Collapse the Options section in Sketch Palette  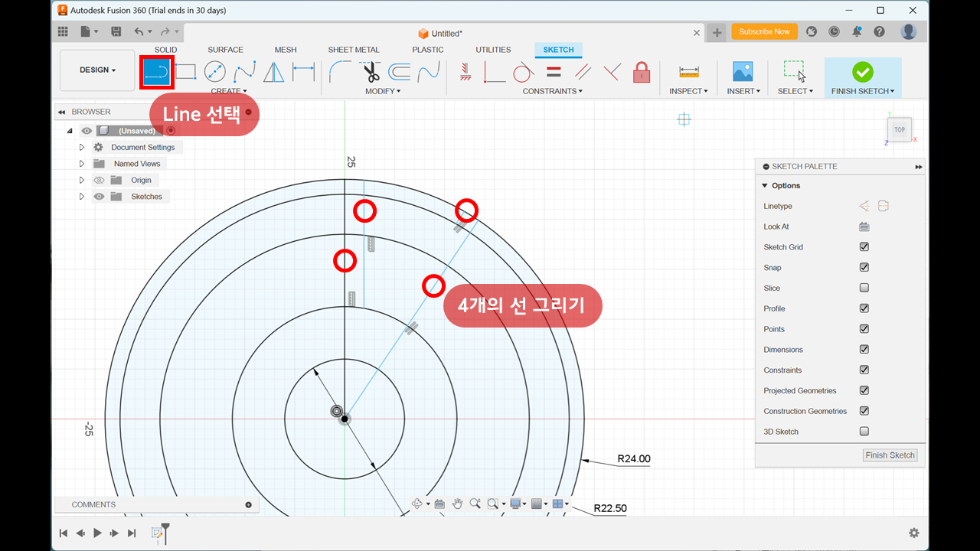tap(764, 186)
